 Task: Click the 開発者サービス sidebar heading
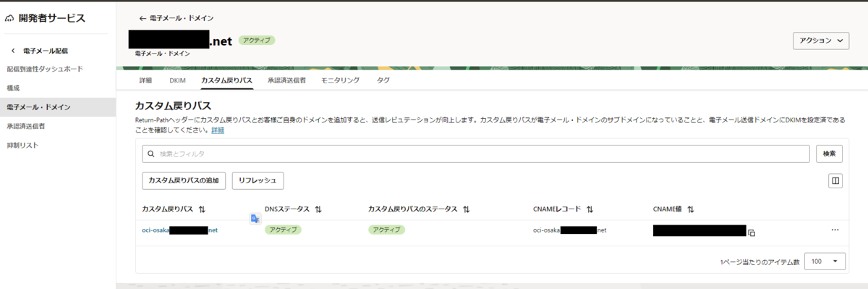(x=53, y=18)
